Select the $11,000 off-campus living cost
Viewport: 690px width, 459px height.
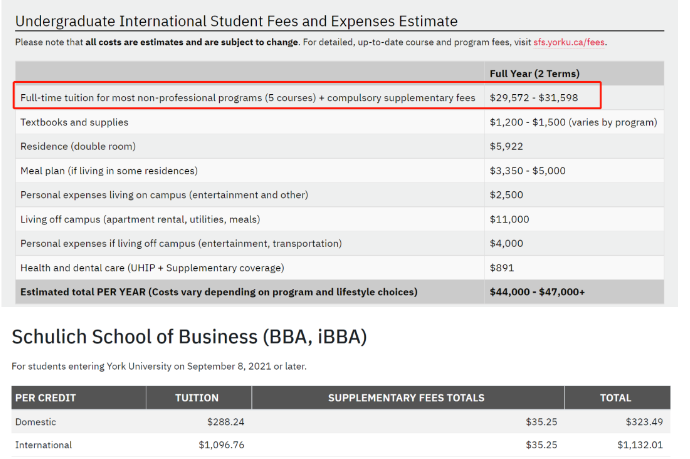coord(509,219)
